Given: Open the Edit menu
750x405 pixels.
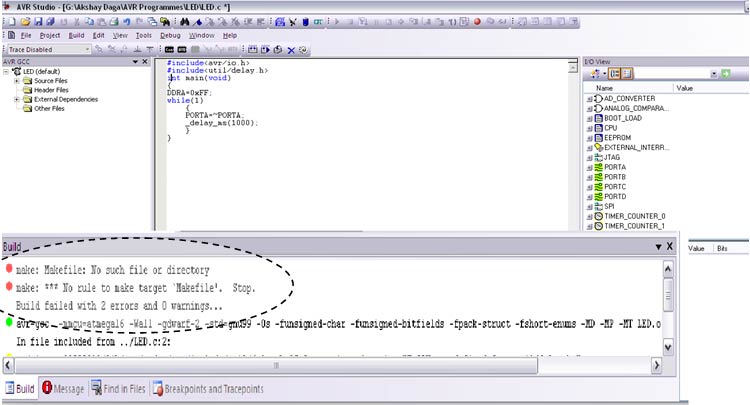Looking at the screenshot, I should point(99,35).
